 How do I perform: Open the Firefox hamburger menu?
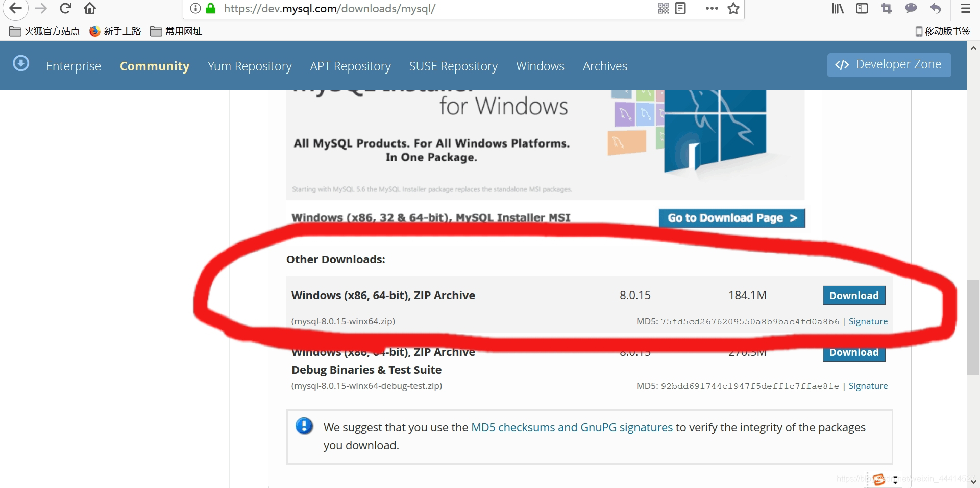tap(966, 8)
